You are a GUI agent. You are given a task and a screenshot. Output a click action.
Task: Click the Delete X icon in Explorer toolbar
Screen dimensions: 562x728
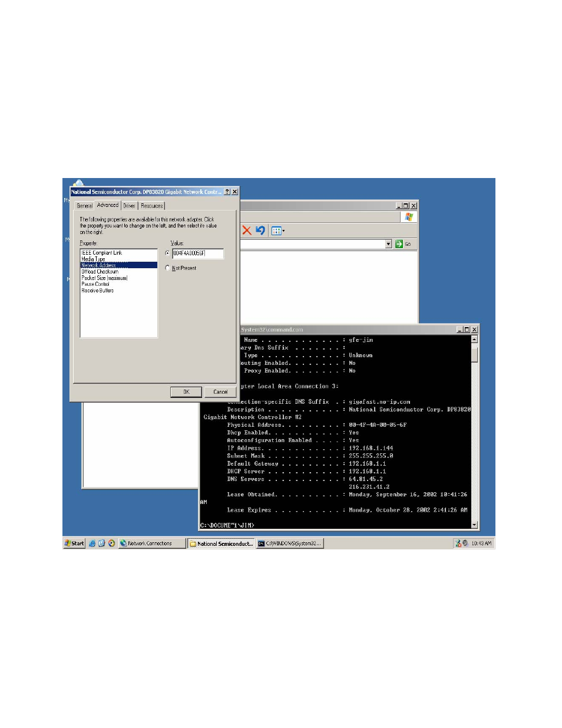[x=247, y=230]
